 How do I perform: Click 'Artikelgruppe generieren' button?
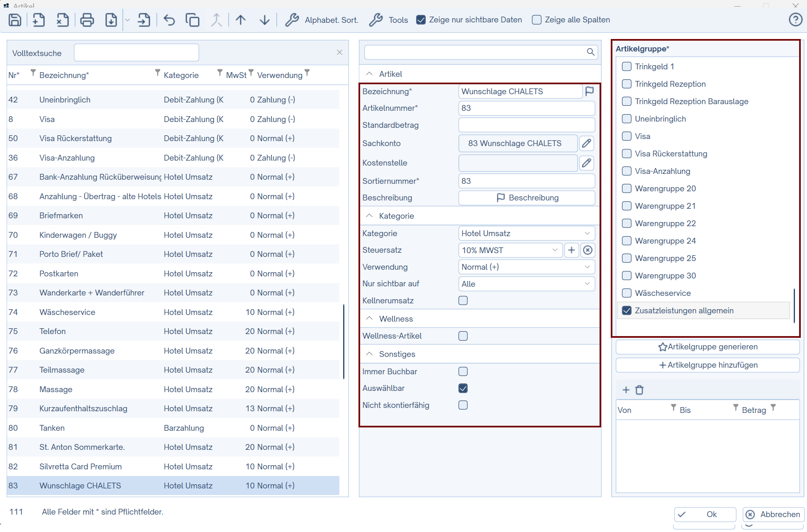[707, 347]
